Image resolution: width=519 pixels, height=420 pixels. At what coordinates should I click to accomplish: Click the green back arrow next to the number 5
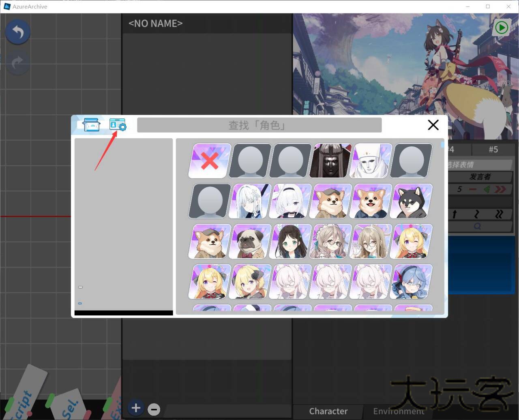tap(486, 189)
